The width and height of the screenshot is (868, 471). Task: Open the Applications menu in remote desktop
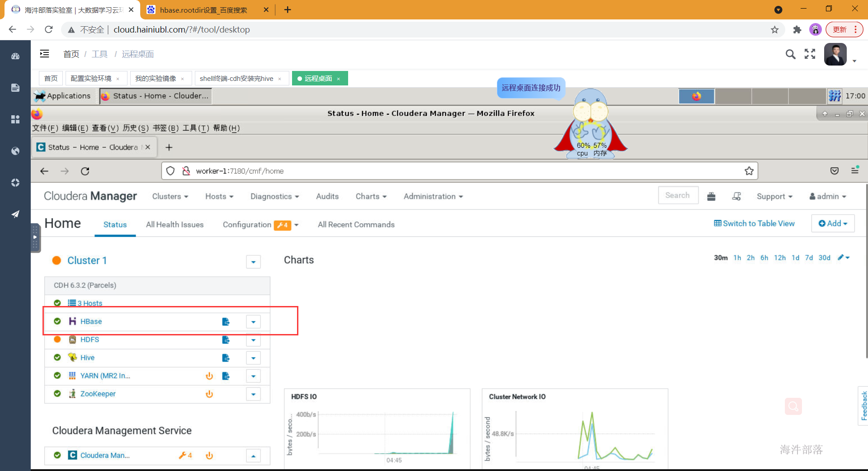63,96
